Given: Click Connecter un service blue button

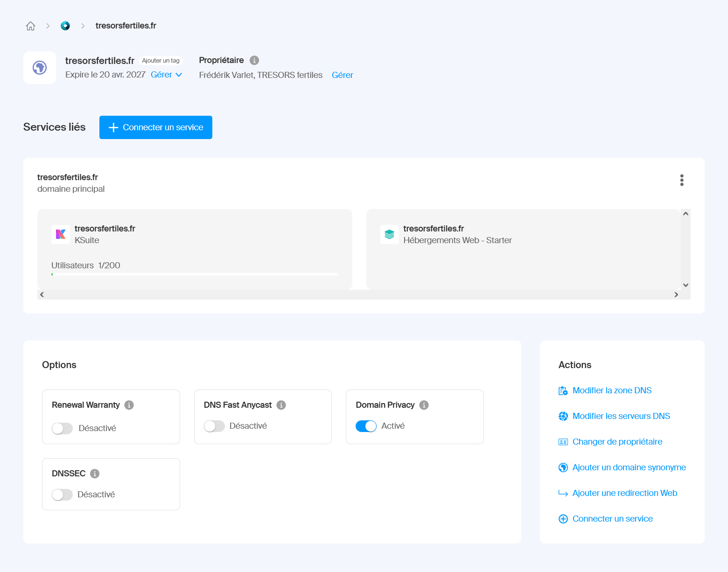Looking at the screenshot, I should pos(156,127).
